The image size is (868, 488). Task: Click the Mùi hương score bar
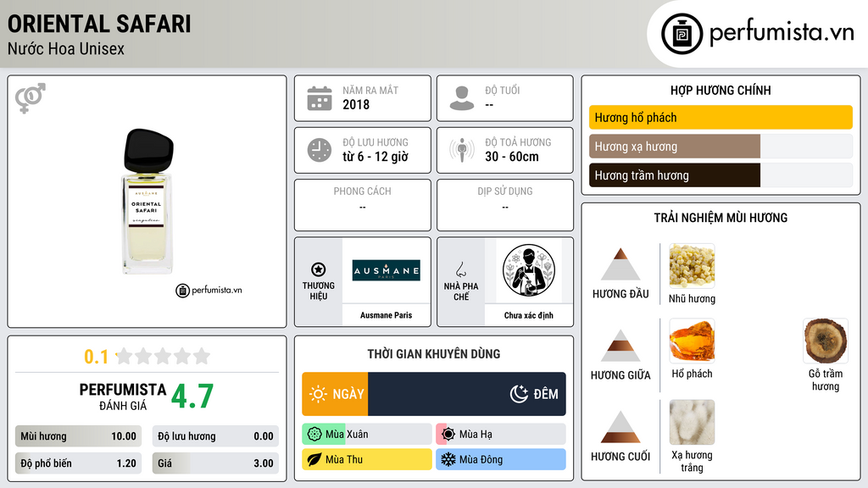point(78,436)
